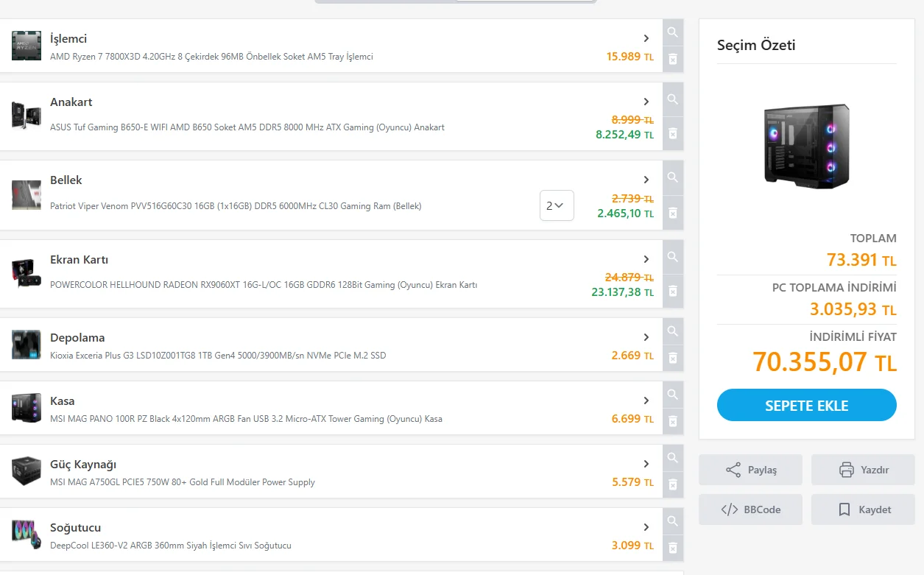The height and width of the screenshot is (575, 924).
Task: Click the AMD Ryzen 7 7800X3D product name
Action: (211, 57)
